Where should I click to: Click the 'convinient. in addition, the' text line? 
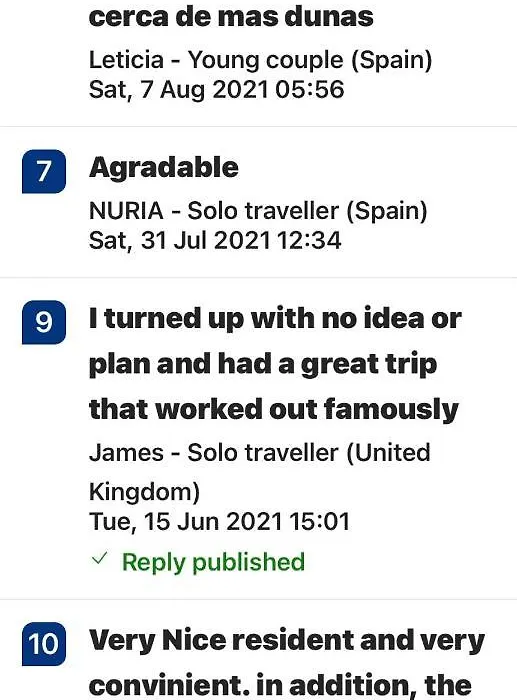point(280,686)
